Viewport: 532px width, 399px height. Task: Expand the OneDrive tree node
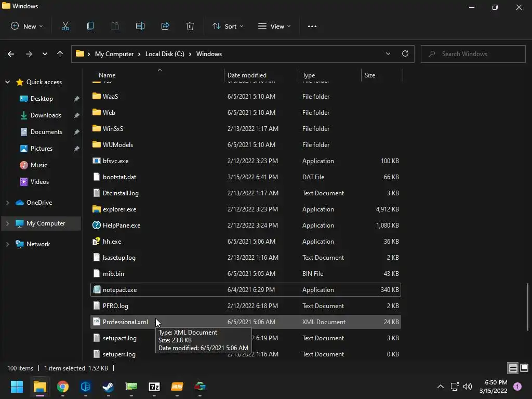7,203
